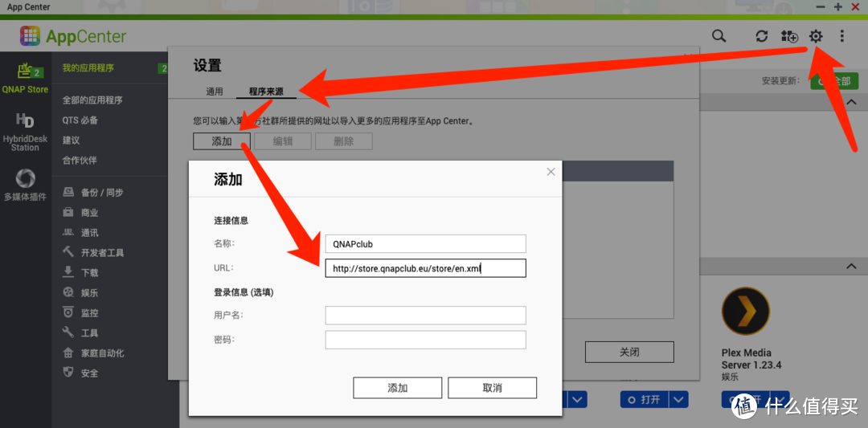Select 多媒体插件 in left sidebar
Image resolution: width=868 pixels, height=428 pixels.
(25, 185)
